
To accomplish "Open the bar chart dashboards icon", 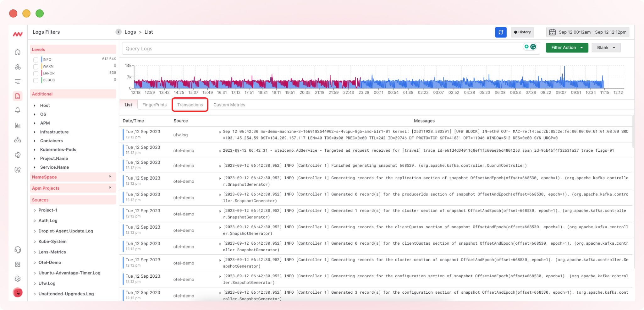I will pyautogui.click(x=18, y=126).
